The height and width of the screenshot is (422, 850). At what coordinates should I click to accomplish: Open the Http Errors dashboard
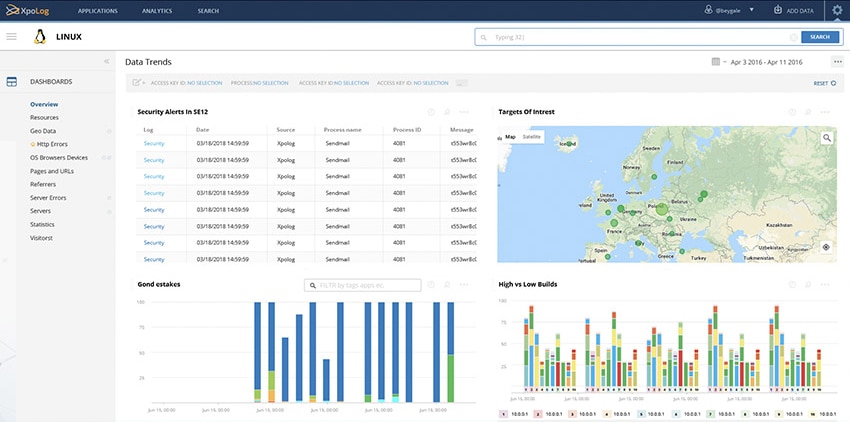pos(52,144)
